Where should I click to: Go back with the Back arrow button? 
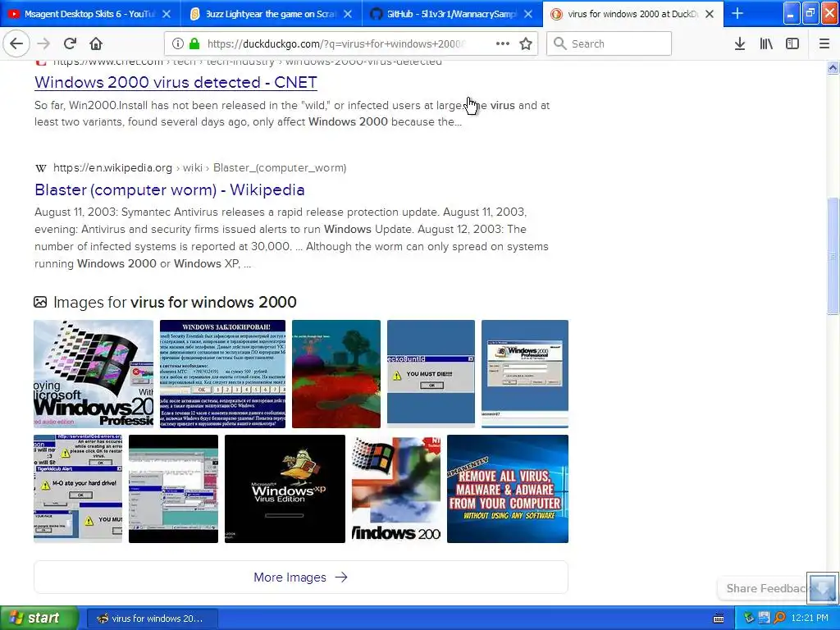coord(16,44)
